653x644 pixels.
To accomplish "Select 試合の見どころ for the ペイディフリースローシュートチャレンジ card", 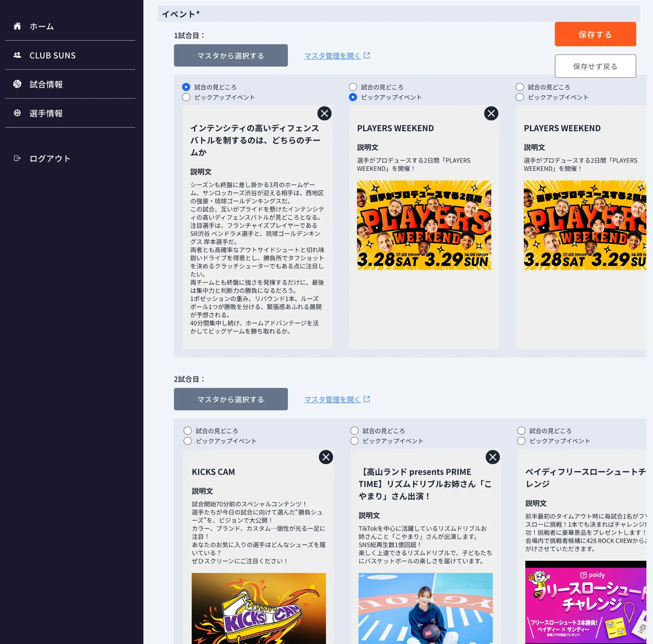I will point(521,431).
